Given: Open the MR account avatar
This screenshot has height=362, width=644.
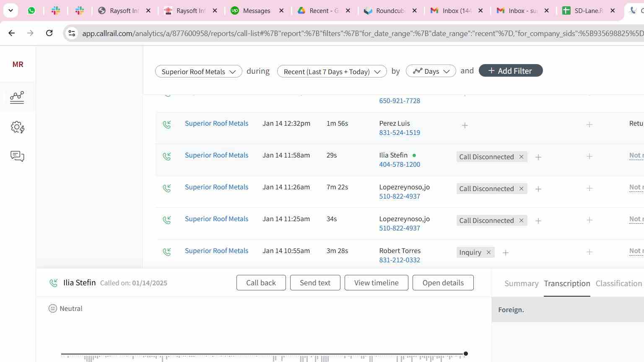Looking at the screenshot, I should pyautogui.click(x=18, y=64).
